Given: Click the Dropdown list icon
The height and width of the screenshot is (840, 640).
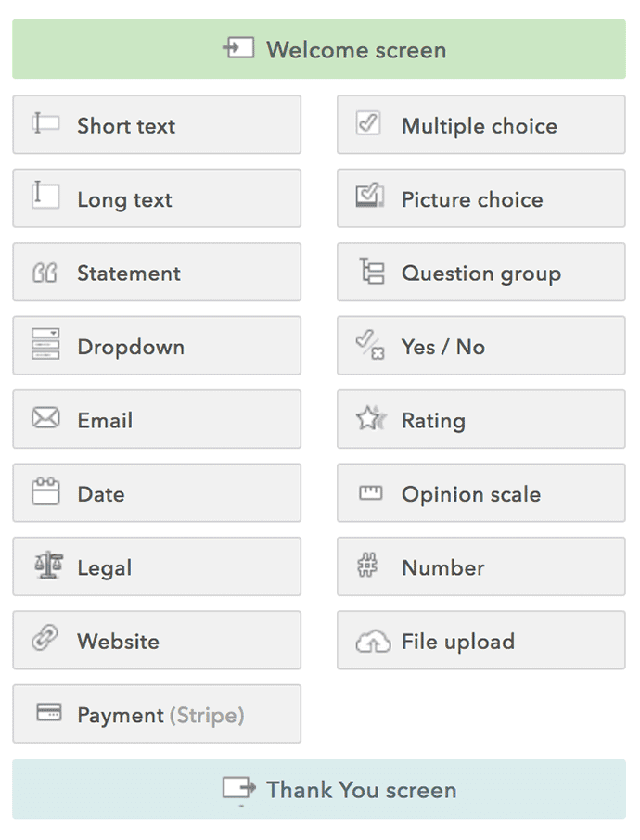Looking at the screenshot, I should coord(45,344).
